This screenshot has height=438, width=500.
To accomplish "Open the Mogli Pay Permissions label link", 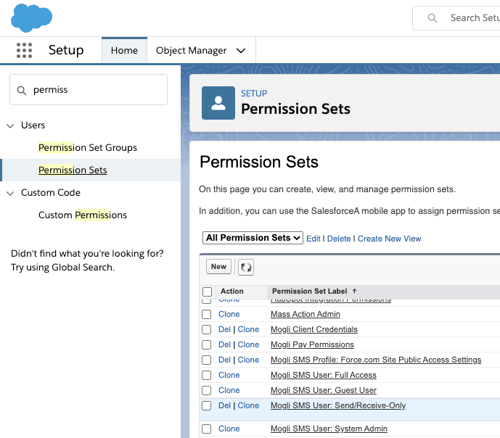I will (312, 345).
